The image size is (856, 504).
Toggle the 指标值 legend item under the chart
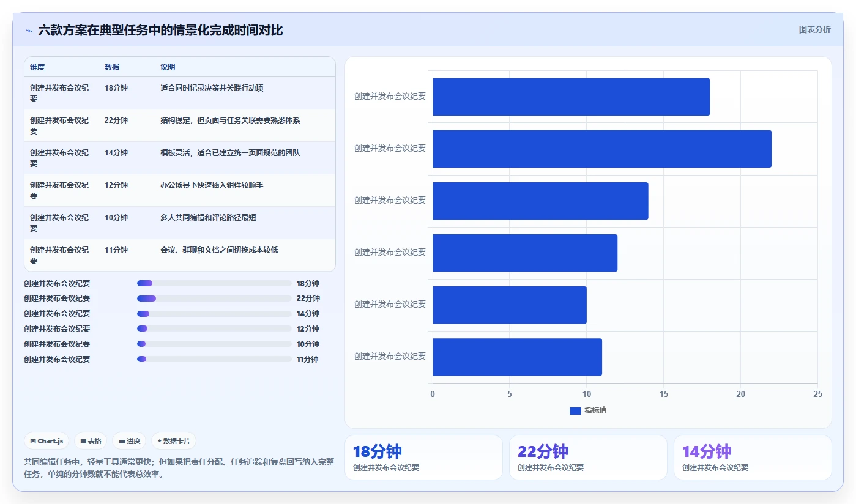(588, 410)
